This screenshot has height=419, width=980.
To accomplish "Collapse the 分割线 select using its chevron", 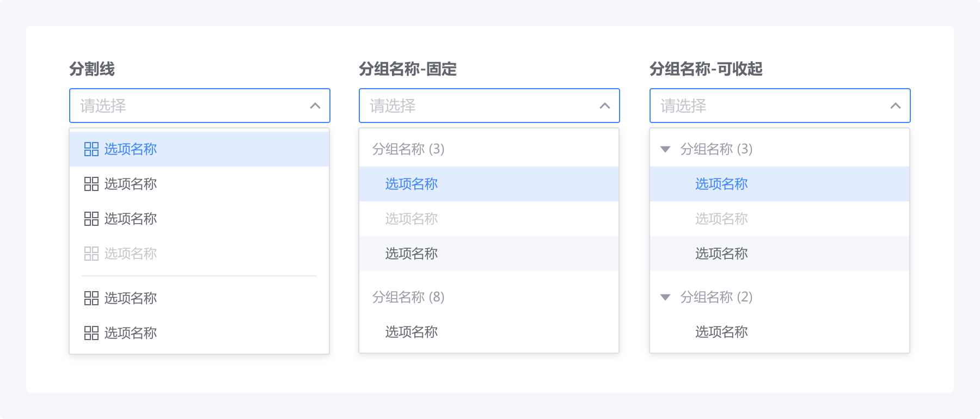I will pos(315,106).
